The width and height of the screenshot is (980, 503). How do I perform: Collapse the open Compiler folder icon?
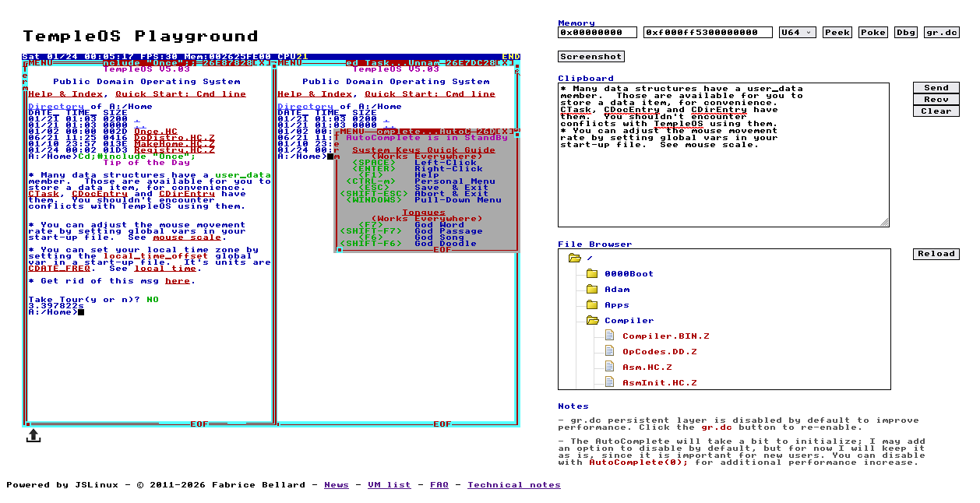click(593, 320)
